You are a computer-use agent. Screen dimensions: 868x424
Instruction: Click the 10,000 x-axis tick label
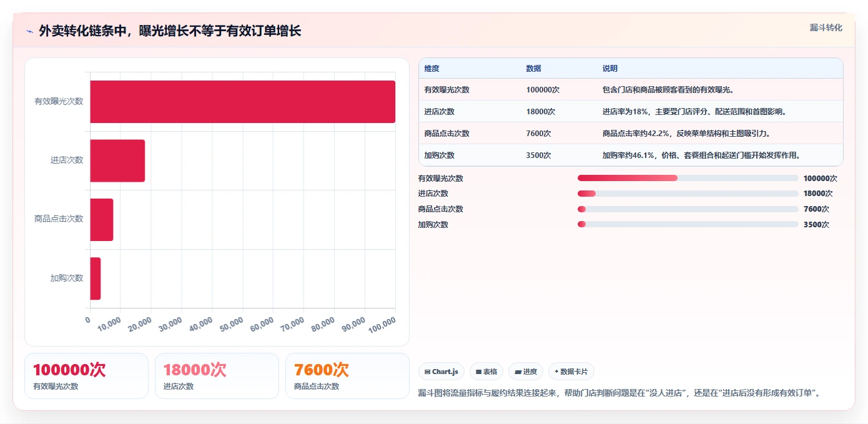(108, 324)
